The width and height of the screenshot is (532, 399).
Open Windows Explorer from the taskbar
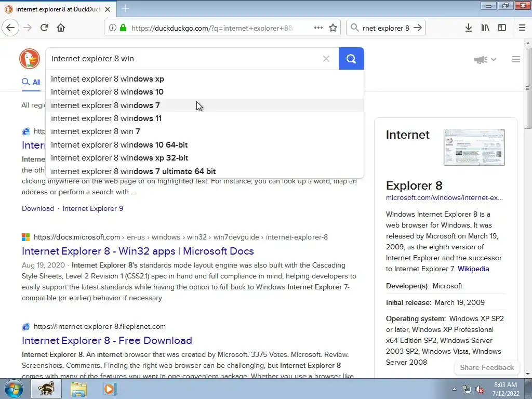pyautogui.click(x=78, y=389)
